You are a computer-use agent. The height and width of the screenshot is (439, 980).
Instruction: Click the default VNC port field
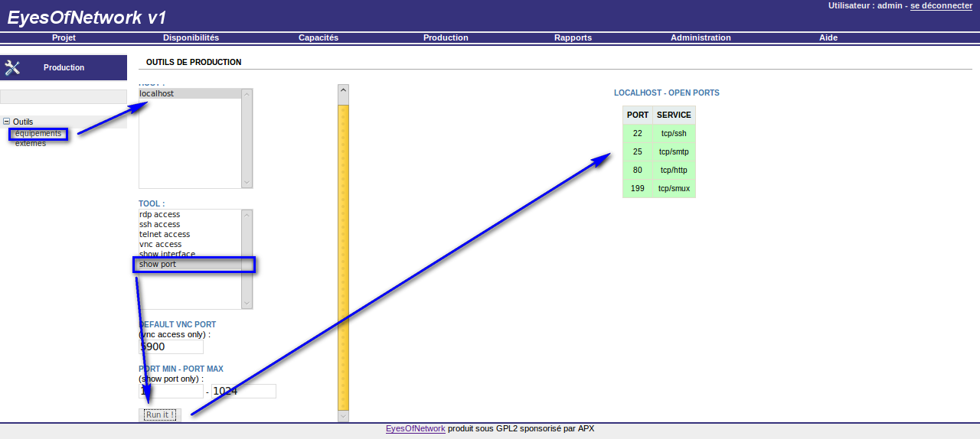point(171,346)
